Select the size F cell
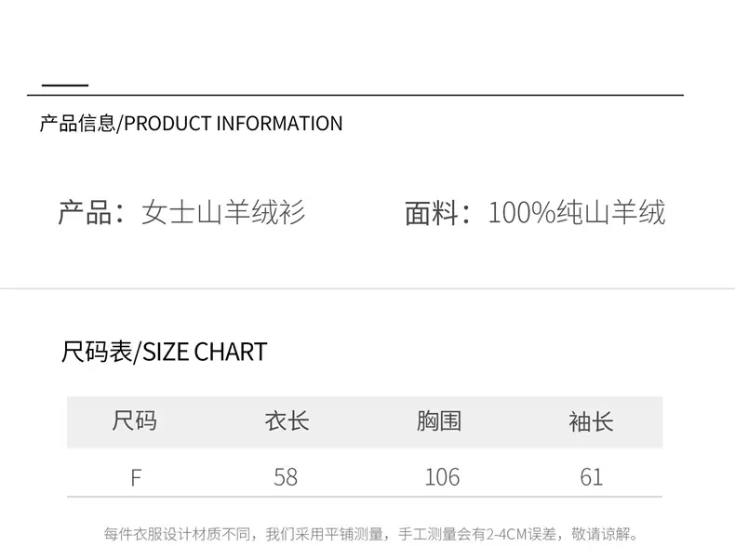735x560 pixels. click(136, 478)
